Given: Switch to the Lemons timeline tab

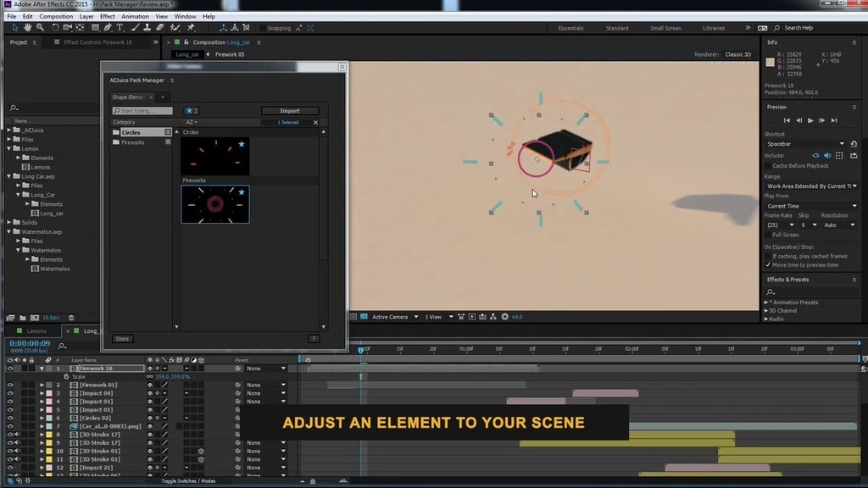Looking at the screenshot, I should click(x=36, y=331).
